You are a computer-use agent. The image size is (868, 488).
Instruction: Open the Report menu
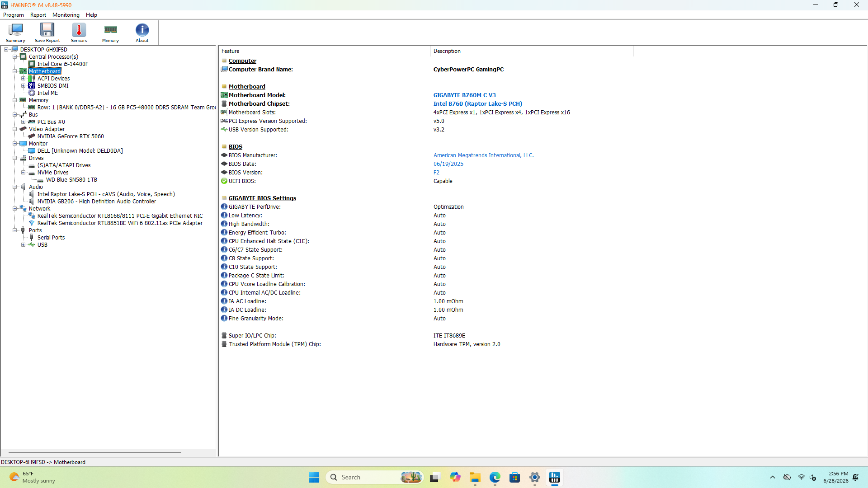[38, 15]
